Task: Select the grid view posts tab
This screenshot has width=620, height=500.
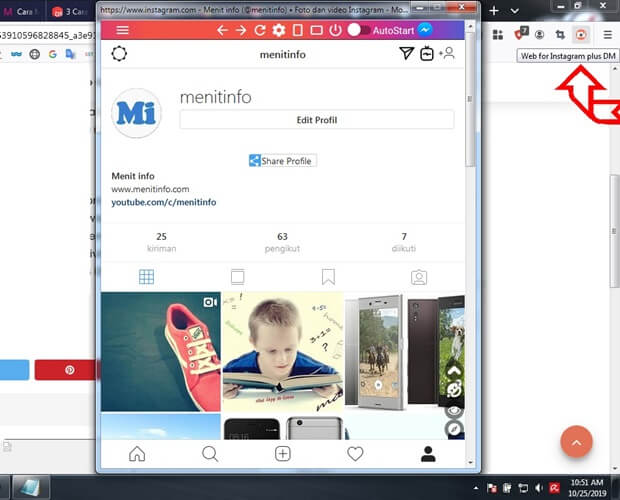Action: pyautogui.click(x=146, y=277)
